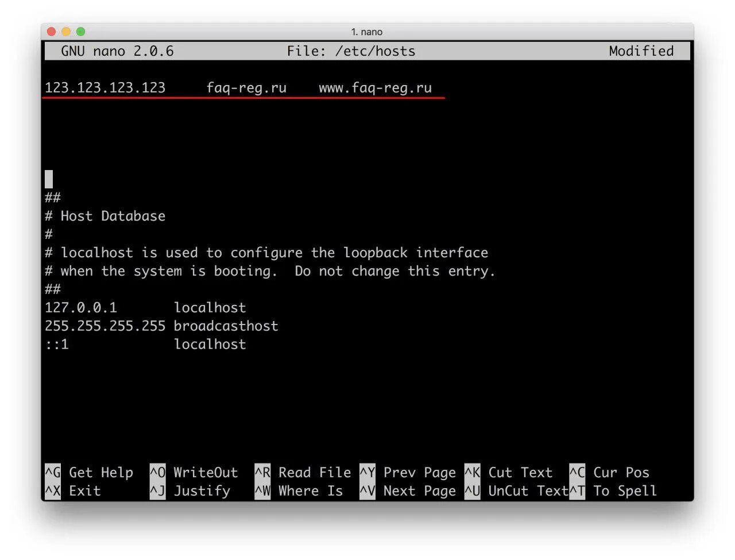Click the 255.255.255.255 IP address
Screen dimensions: 735x560
tap(105, 326)
